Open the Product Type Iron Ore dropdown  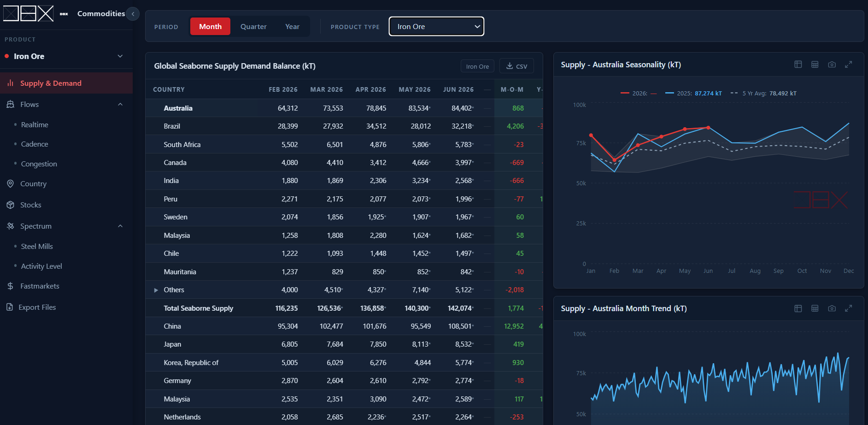(436, 26)
